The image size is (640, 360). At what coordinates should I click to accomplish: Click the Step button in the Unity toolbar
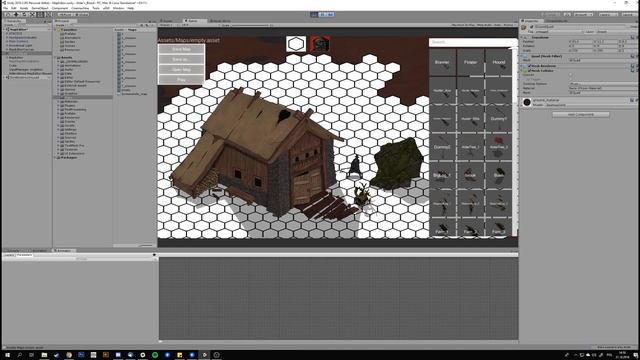click(330, 14)
